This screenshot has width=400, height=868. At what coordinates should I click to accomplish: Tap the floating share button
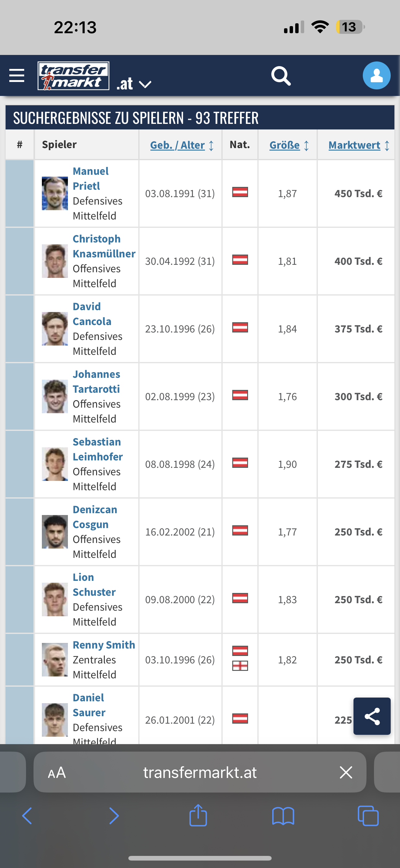(372, 716)
